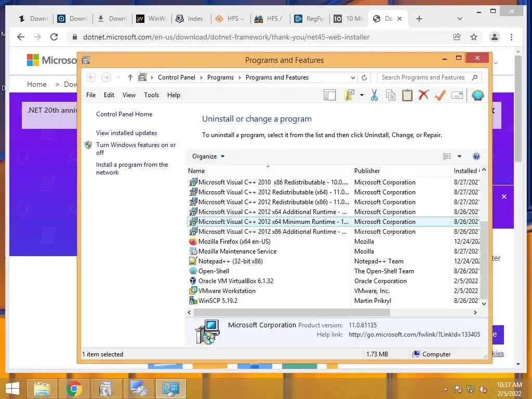Click Install a program from the network
The image size is (532, 399).
pos(132,168)
